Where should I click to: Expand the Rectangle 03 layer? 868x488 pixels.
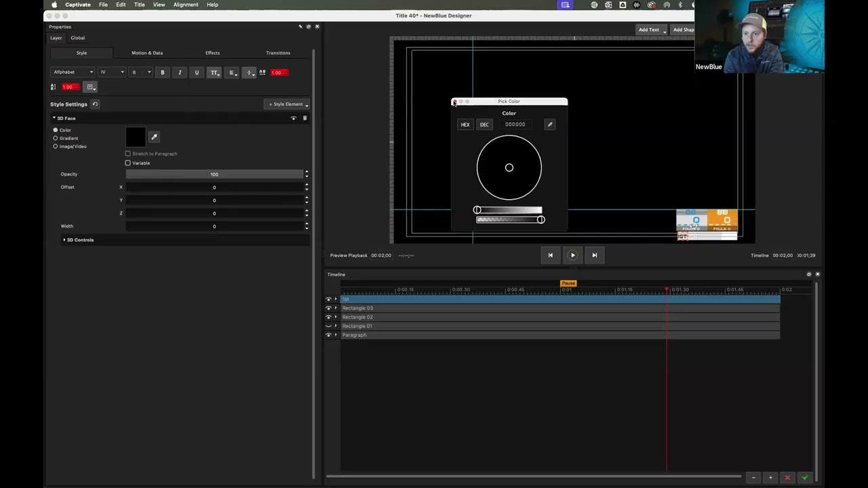pyautogui.click(x=336, y=308)
